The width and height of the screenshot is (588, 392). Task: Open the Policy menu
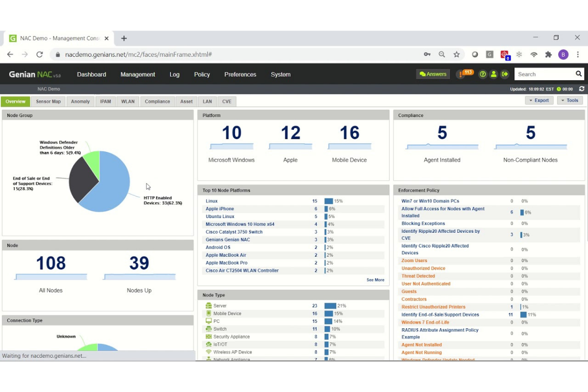point(202,74)
